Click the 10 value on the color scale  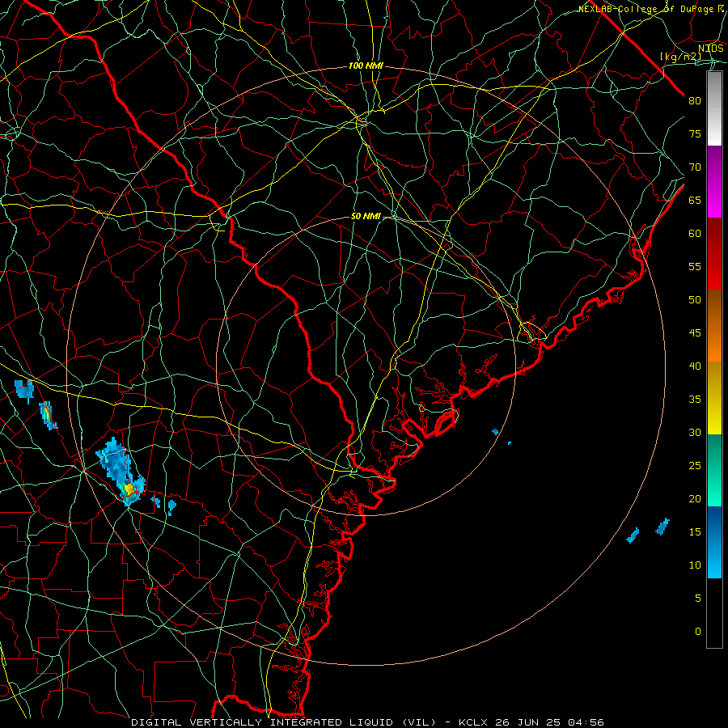coord(695,565)
